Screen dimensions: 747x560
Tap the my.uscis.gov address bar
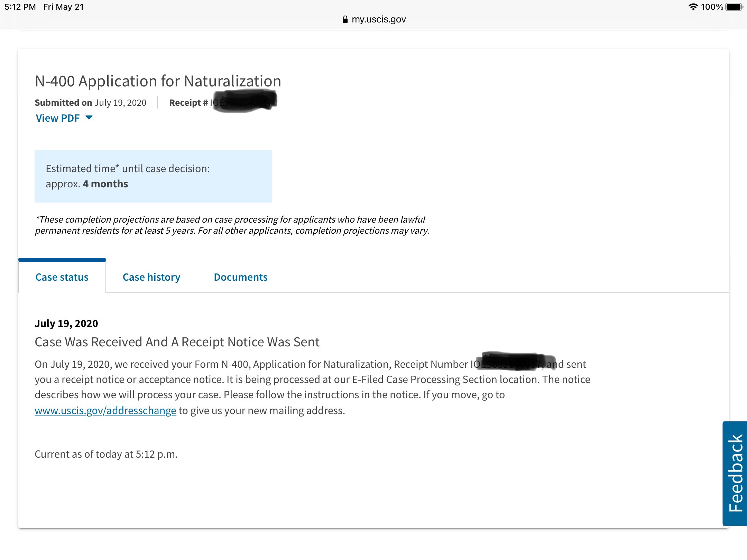(x=378, y=19)
